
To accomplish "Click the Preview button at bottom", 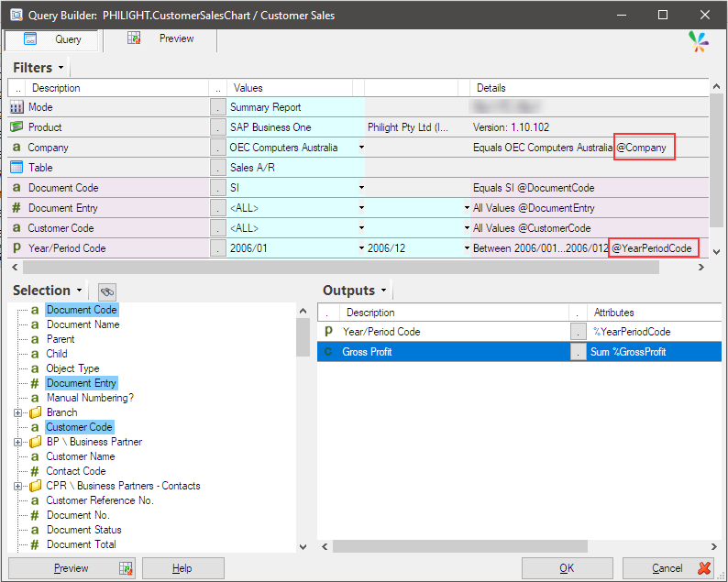I will click(x=72, y=568).
